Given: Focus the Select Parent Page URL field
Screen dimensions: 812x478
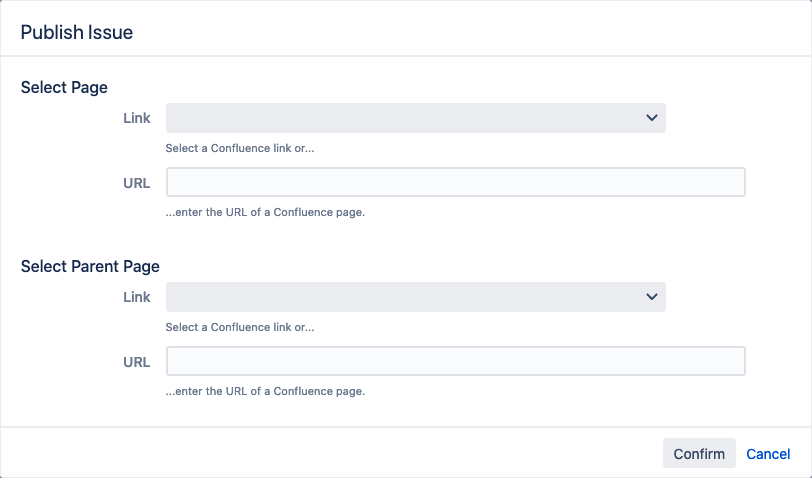Looking at the screenshot, I should tap(455, 361).
